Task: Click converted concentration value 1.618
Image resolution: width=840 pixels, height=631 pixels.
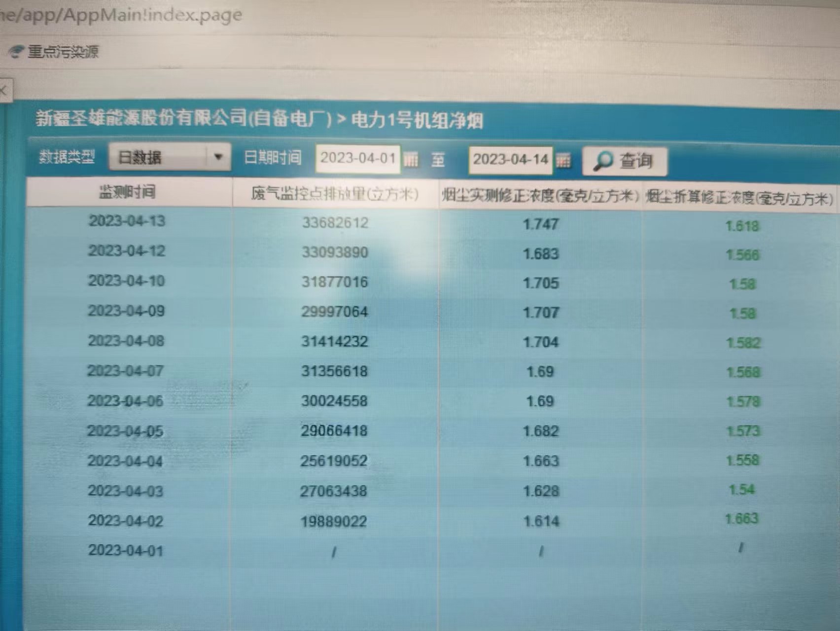Action: (742, 226)
